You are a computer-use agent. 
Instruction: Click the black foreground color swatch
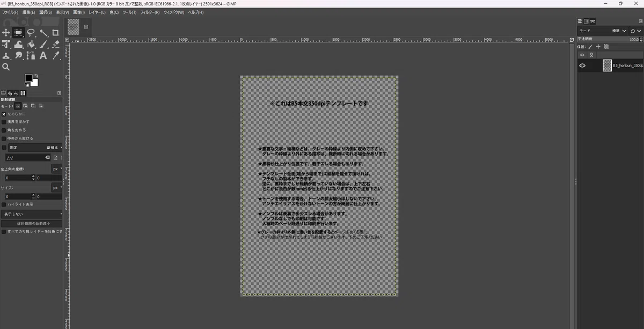point(28,78)
